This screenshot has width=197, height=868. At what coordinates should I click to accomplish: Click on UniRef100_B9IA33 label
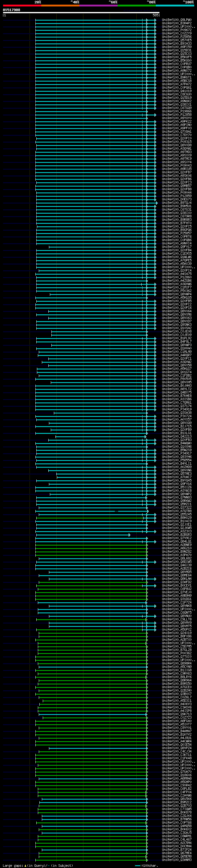pos(177,43)
